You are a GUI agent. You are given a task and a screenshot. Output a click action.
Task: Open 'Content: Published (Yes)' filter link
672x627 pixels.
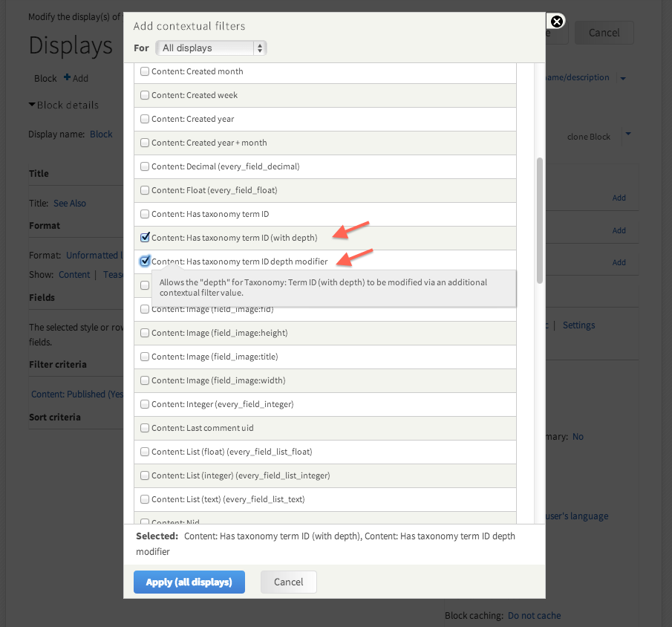(x=77, y=394)
